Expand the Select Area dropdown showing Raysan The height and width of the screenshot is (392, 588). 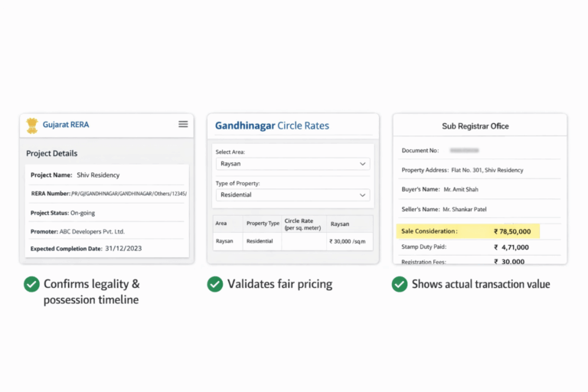pos(292,164)
